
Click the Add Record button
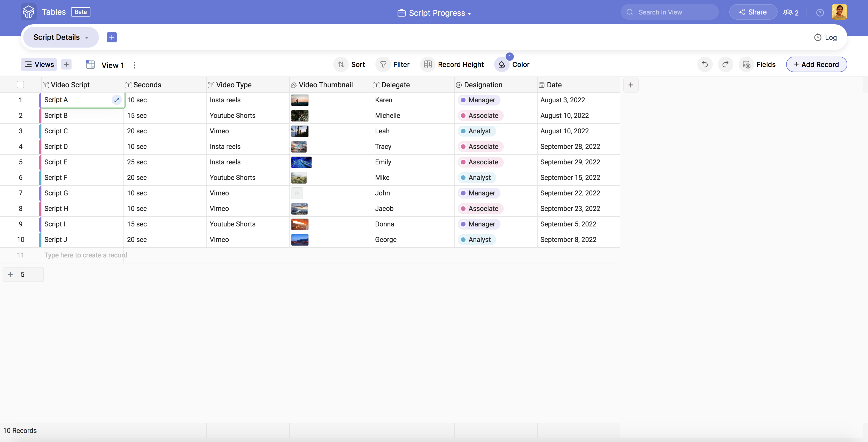pyautogui.click(x=816, y=64)
